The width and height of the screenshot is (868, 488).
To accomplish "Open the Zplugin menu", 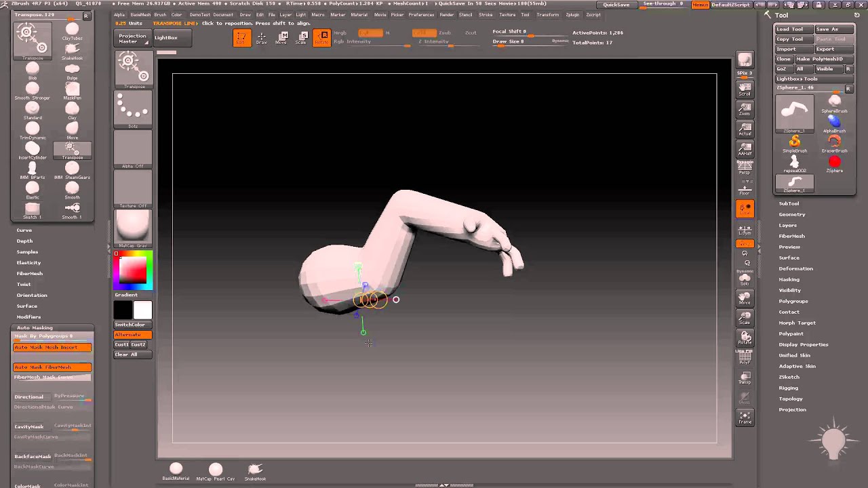I will pos(572,14).
